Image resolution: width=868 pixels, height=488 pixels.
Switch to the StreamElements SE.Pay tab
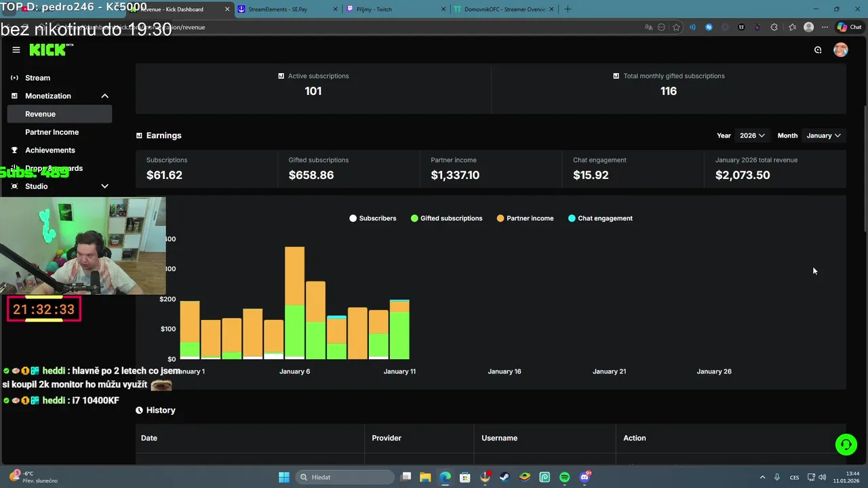coord(285,9)
